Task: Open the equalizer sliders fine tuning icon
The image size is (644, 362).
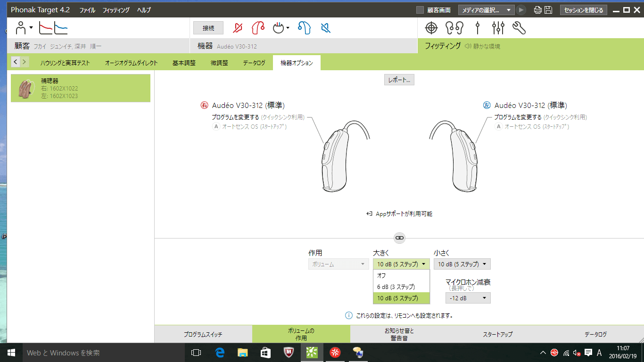Action: [x=498, y=28]
